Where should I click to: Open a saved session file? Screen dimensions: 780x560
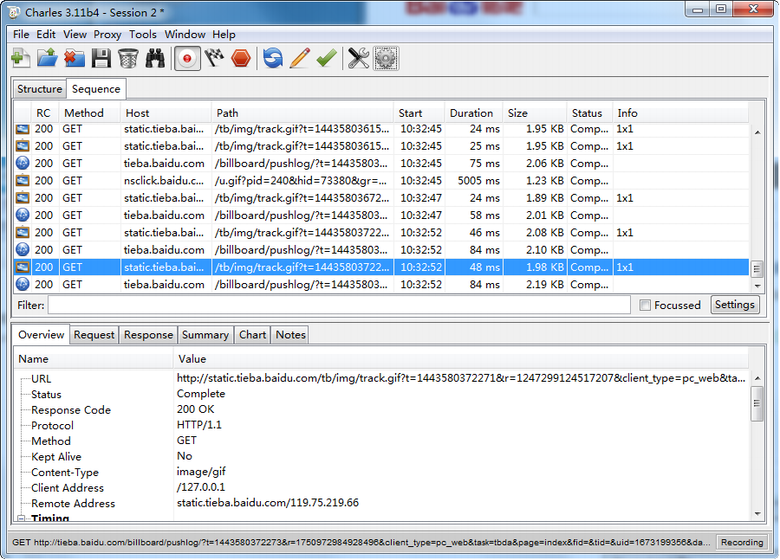coord(47,59)
